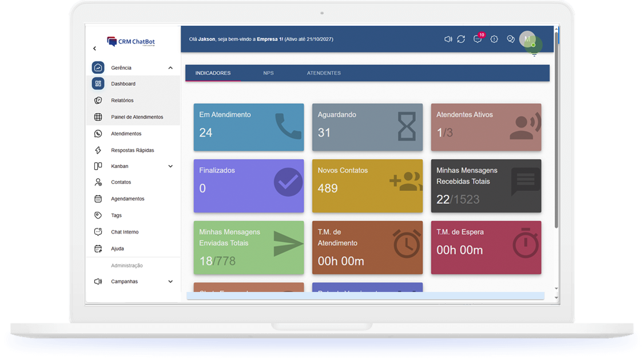Click the Em Atendimento card
Image resolution: width=644 pixels, height=360 pixels.
coord(249,127)
